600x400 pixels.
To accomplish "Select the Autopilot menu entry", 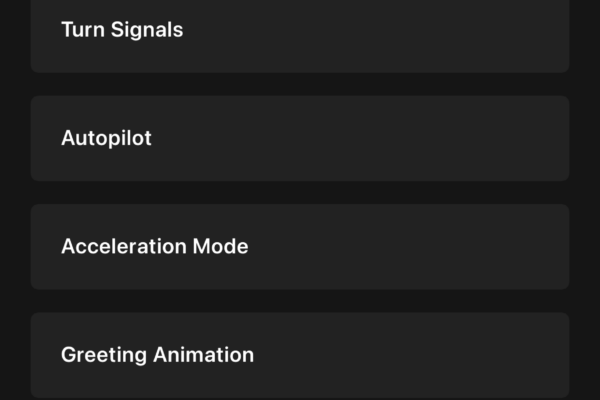I will (300, 138).
